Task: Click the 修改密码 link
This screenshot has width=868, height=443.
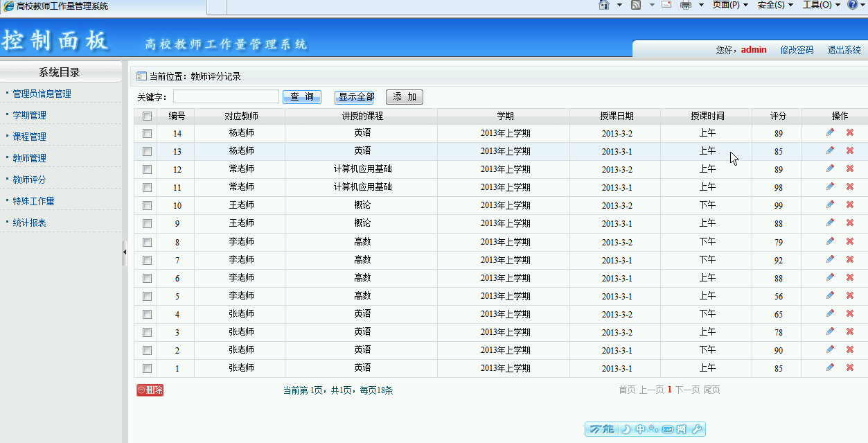Action: (x=797, y=50)
